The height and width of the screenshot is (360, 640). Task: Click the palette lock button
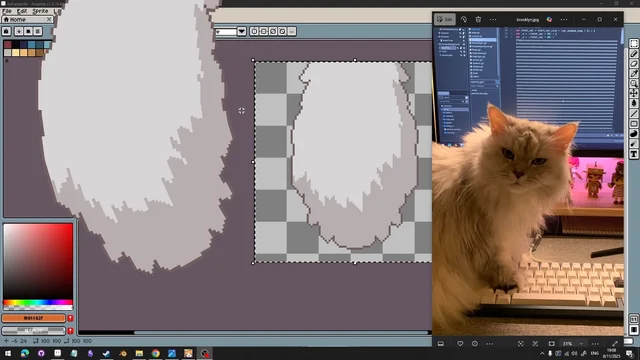coord(7,31)
